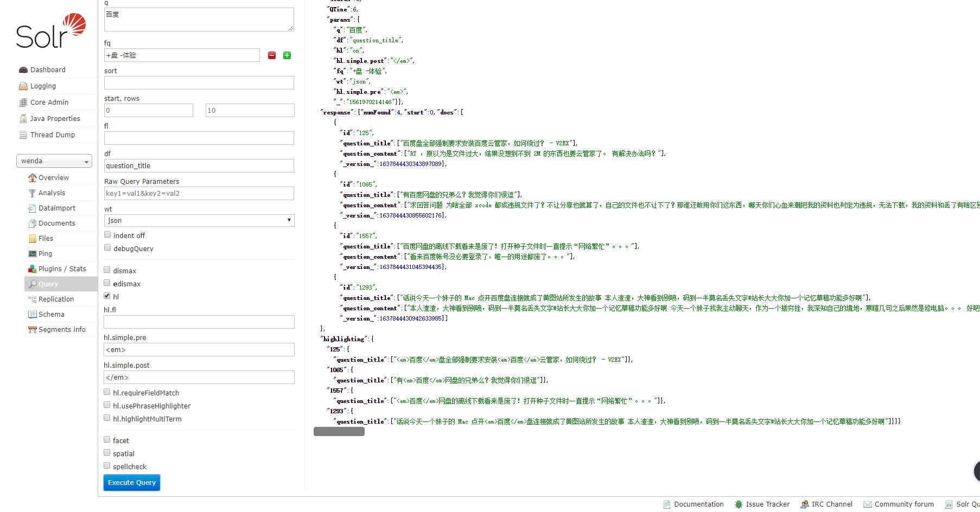Enable hl.highlightMultiTerm checkbox

(107, 418)
